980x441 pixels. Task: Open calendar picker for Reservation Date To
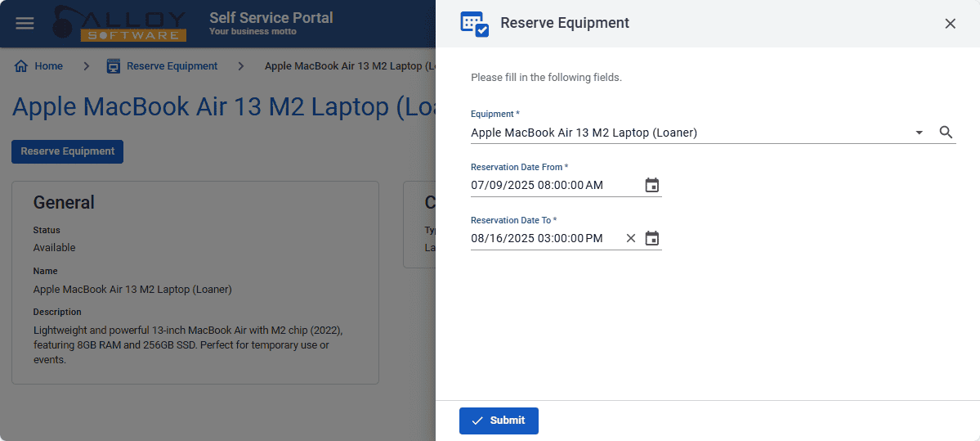[651, 239]
